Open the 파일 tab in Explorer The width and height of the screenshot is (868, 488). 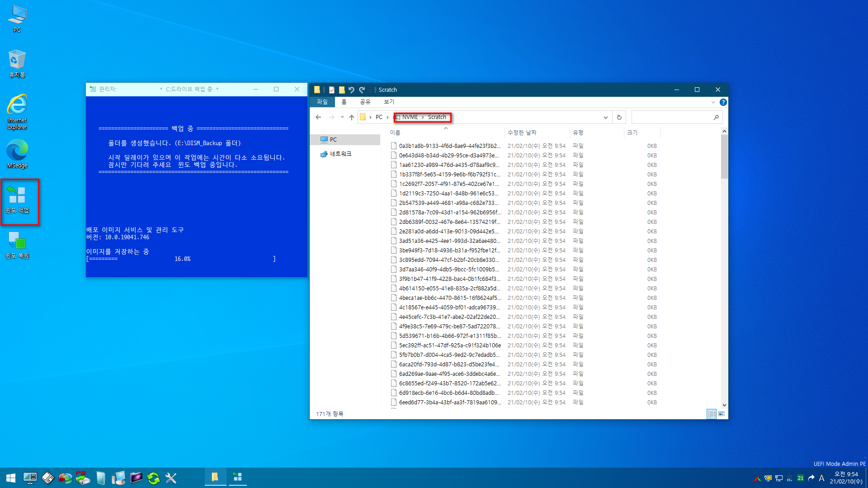(x=322, y=102)
